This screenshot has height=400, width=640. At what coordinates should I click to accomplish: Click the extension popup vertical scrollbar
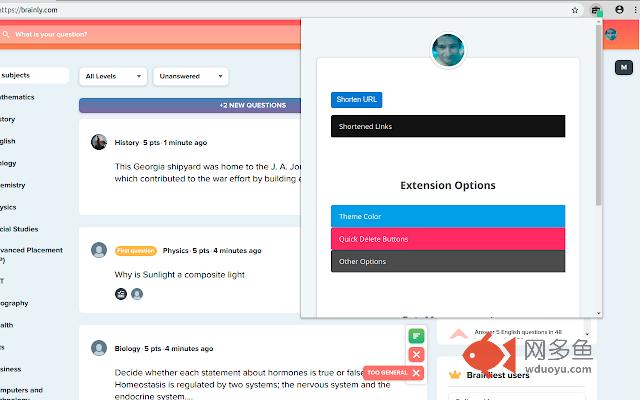pos(599,114)
